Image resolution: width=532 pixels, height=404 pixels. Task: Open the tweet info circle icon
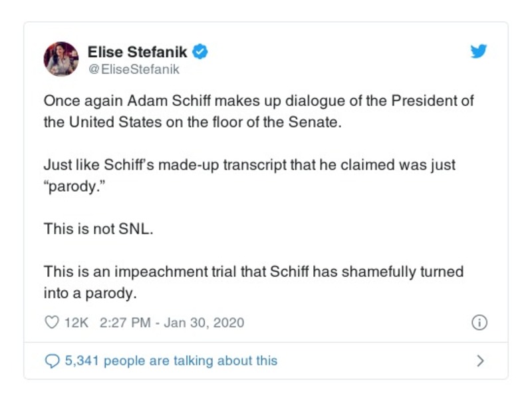pos(479,323)
